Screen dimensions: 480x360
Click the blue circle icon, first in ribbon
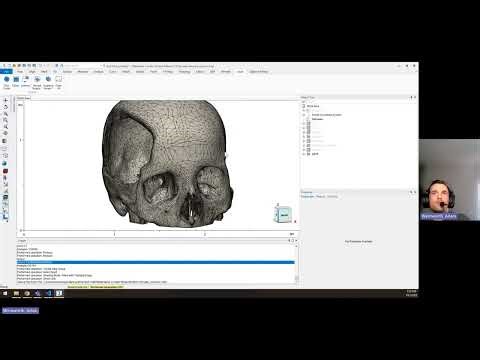tap(6, 79)
